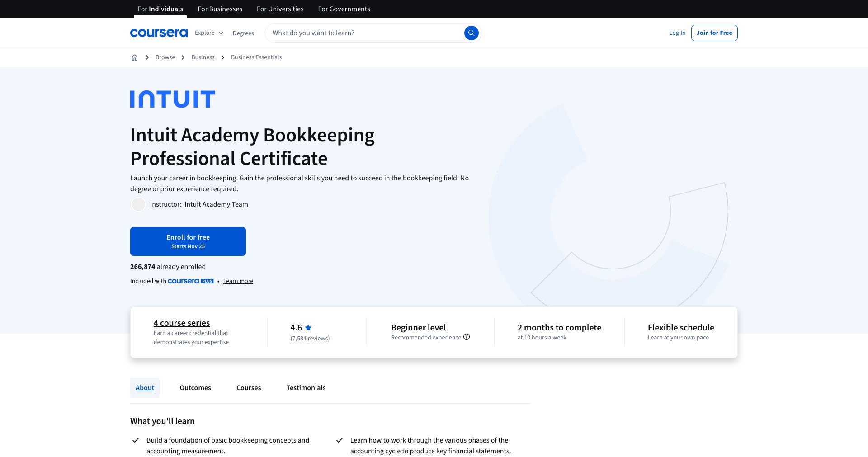Open the Browse breadcrumb
The width and height of the screenshot is (868, 457).
click(x=165, y=57)
